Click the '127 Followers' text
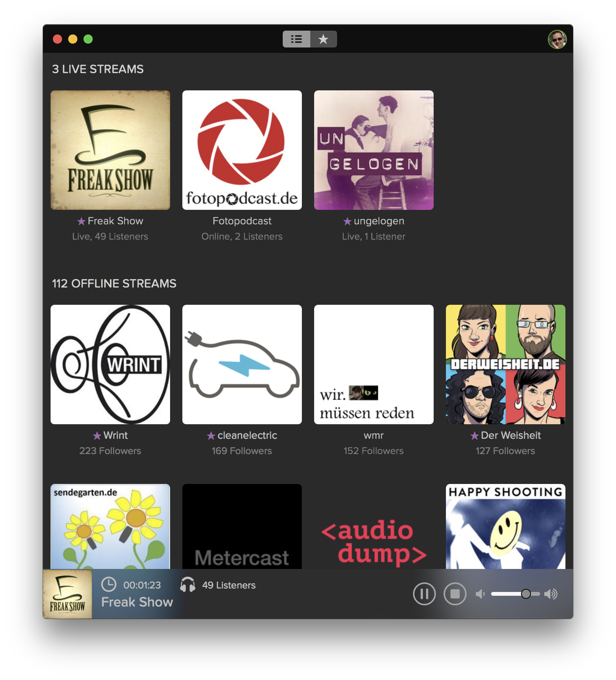Viewport: 616px width, 680px height. pyautogui.click(x=506, y=451)
